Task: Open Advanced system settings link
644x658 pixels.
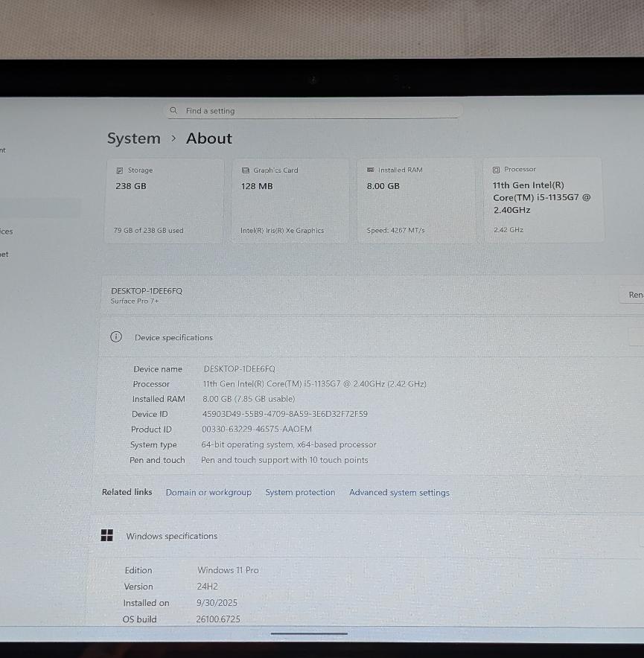Action: pos(399,493)
